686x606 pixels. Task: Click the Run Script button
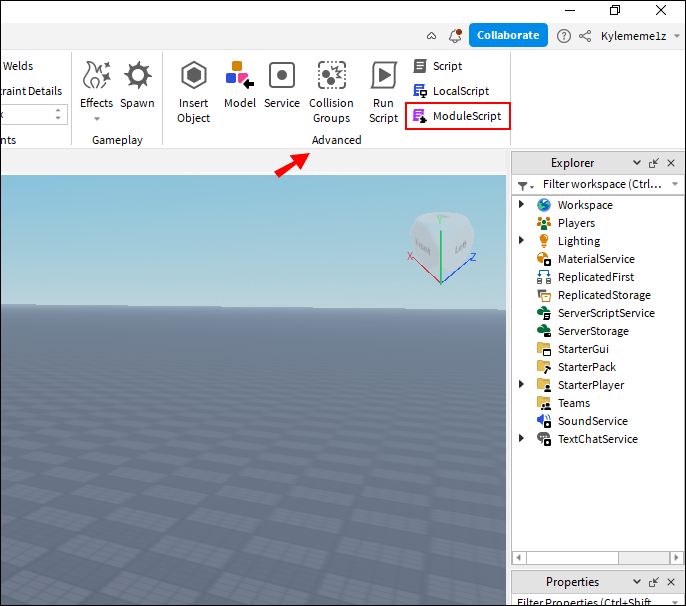(383, 92)
